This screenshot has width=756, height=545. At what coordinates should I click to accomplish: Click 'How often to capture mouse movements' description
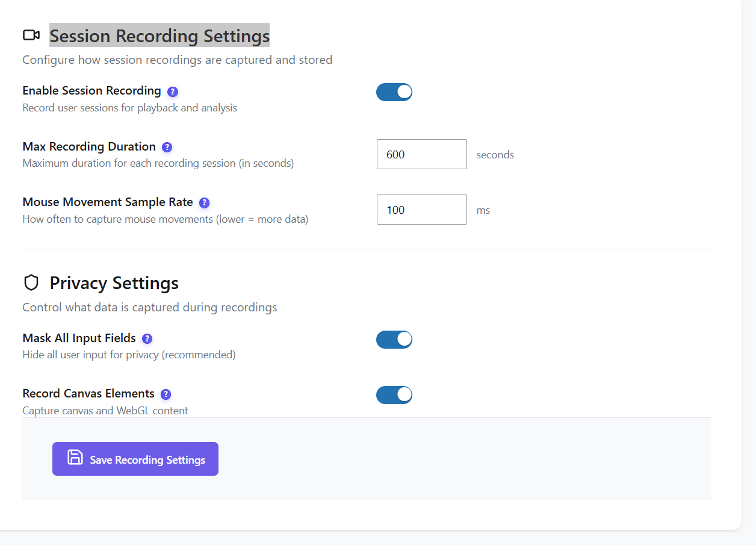tap(166, 219)
